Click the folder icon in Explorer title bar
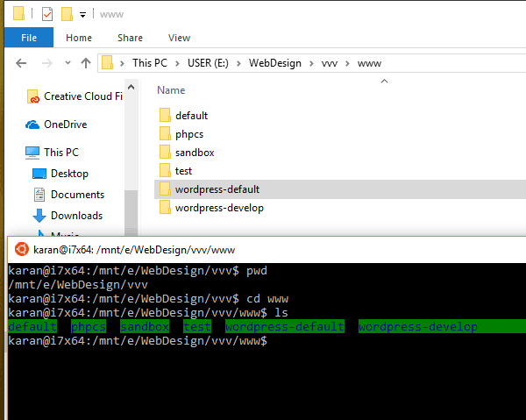526x420 pixels. (x=18, y=14)
